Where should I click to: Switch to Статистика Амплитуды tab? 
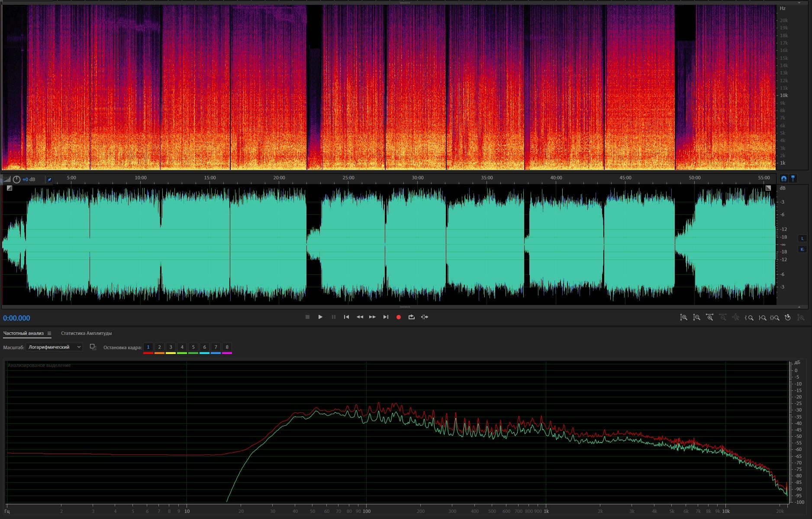tap(86, 334)
